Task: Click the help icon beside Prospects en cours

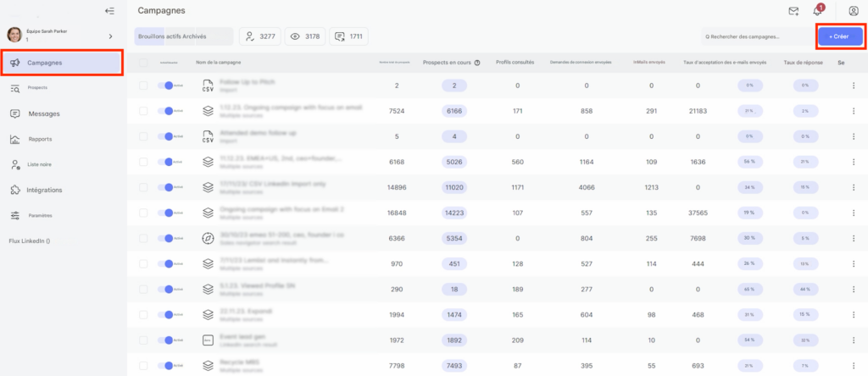Action: pos(478,63)
